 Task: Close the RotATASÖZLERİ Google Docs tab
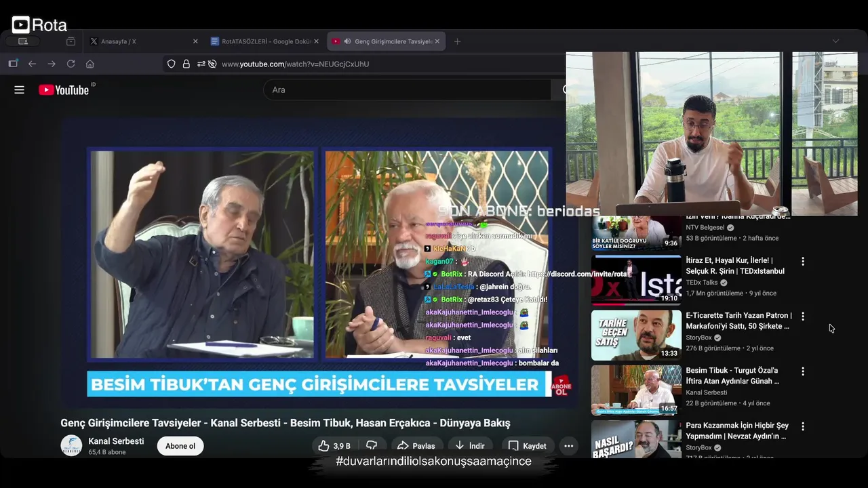(x=316, y=41)
